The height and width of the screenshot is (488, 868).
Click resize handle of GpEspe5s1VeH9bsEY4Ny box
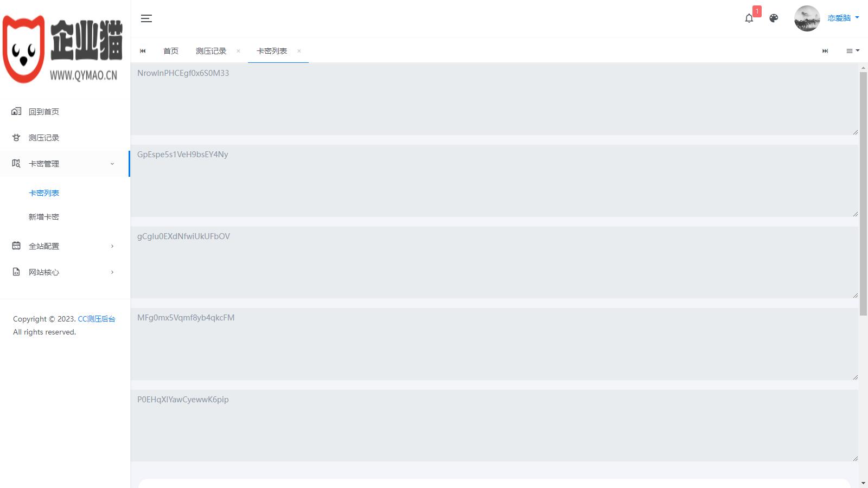click(x=855, y=214)
